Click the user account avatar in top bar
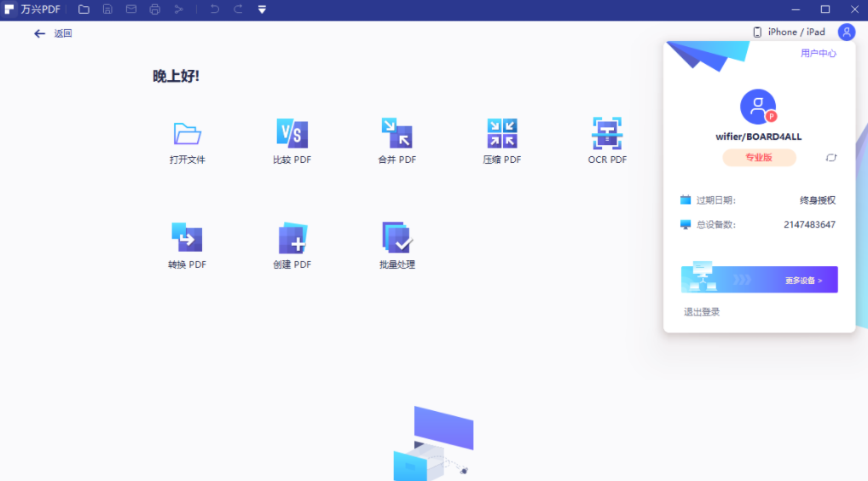The height and width of the screenshot is (481, 868). coord(847,32)
